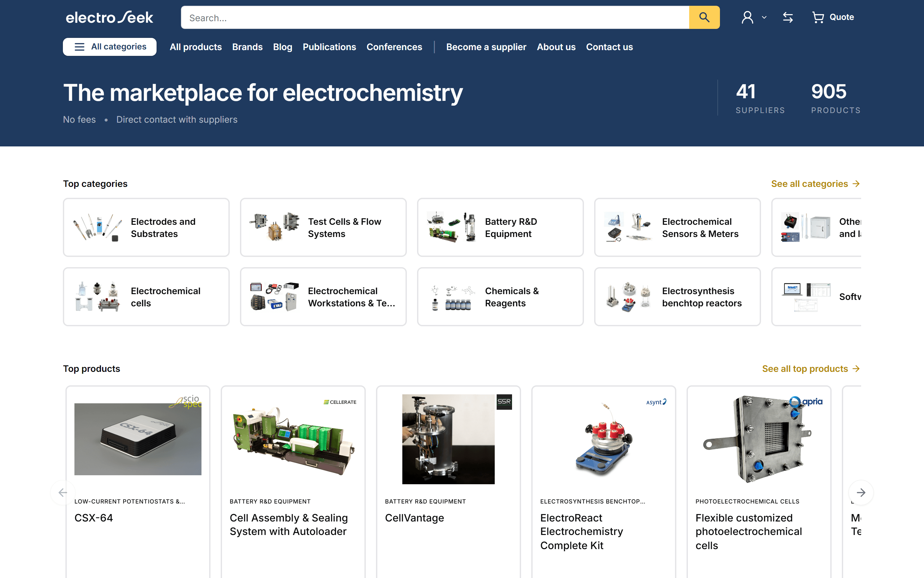Open the About us page
The height and width of the screenshot is (578, 924).
point(556,47)
